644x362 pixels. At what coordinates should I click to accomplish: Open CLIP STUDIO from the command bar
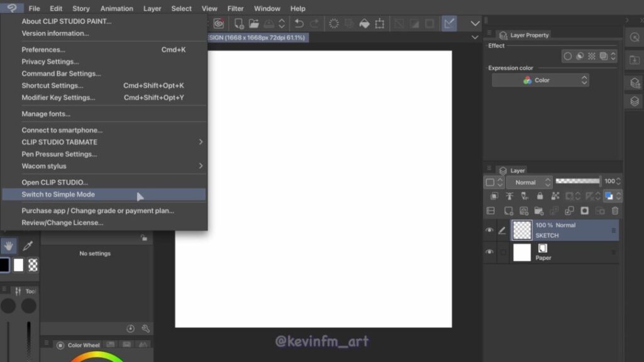point(218,23)
